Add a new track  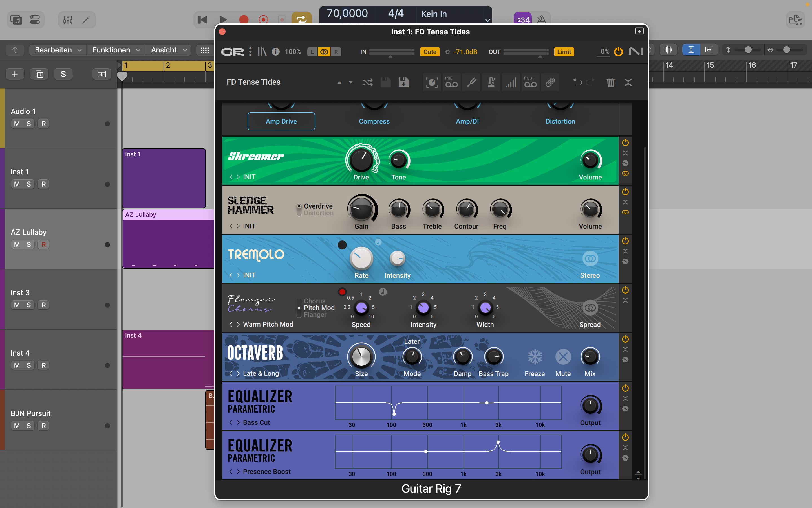point(15,74)
